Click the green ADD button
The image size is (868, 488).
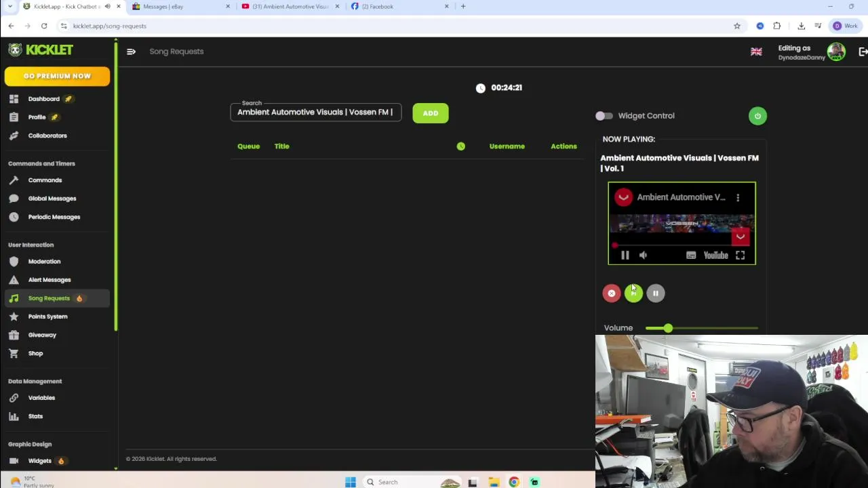click(x=431, y=113)
